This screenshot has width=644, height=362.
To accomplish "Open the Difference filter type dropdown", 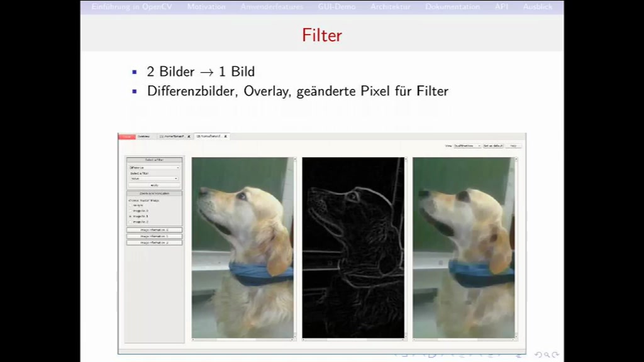I will click(154, 167).
